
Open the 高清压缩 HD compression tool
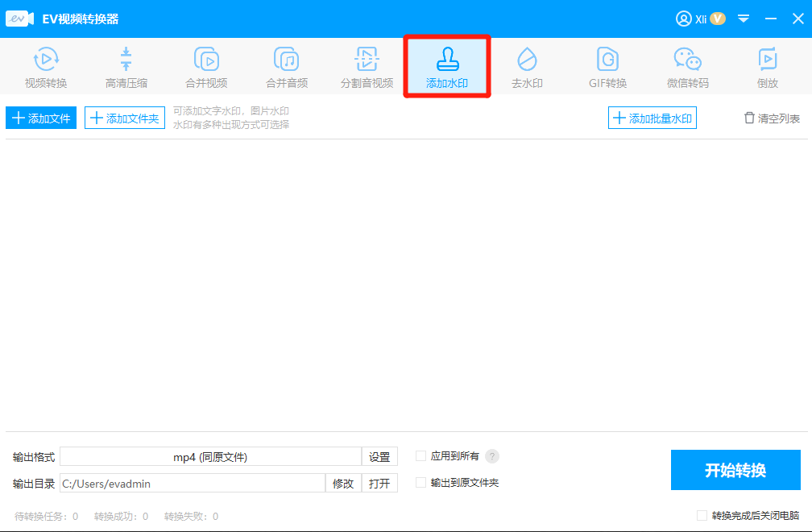(x=126, y=66)
